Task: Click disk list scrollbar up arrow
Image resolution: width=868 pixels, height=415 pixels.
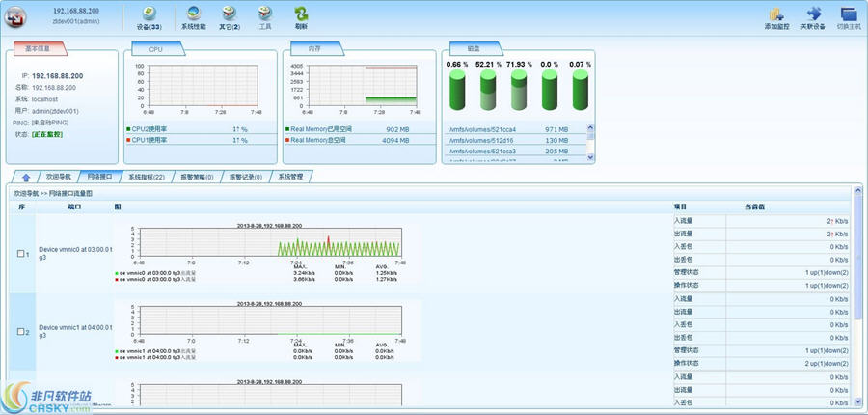Action: pos(590,127)
